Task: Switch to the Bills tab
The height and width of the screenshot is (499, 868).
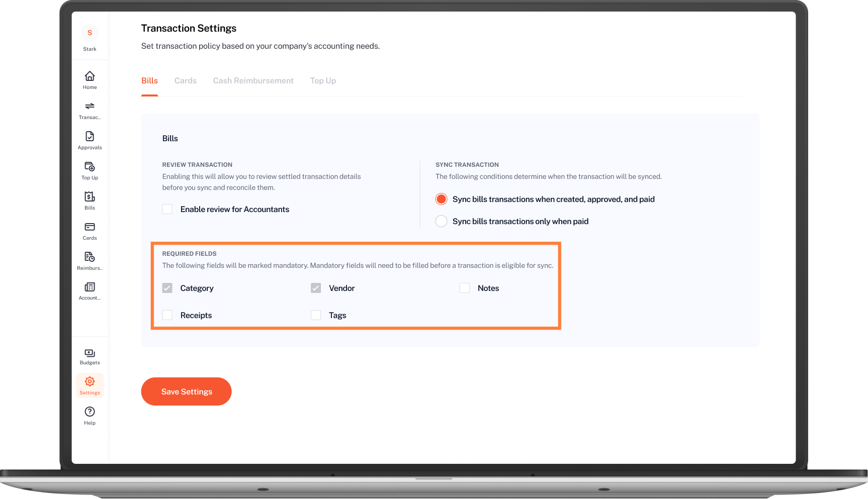Action: click(x=149, y=81)
